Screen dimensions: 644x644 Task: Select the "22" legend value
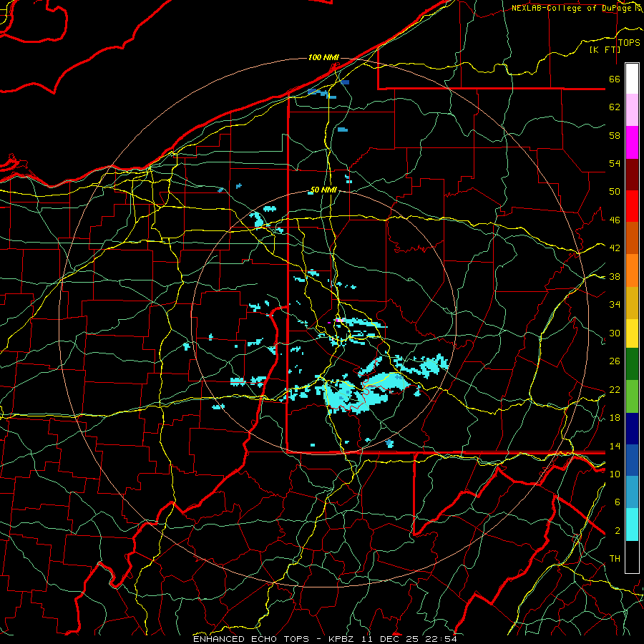point(615,390)
